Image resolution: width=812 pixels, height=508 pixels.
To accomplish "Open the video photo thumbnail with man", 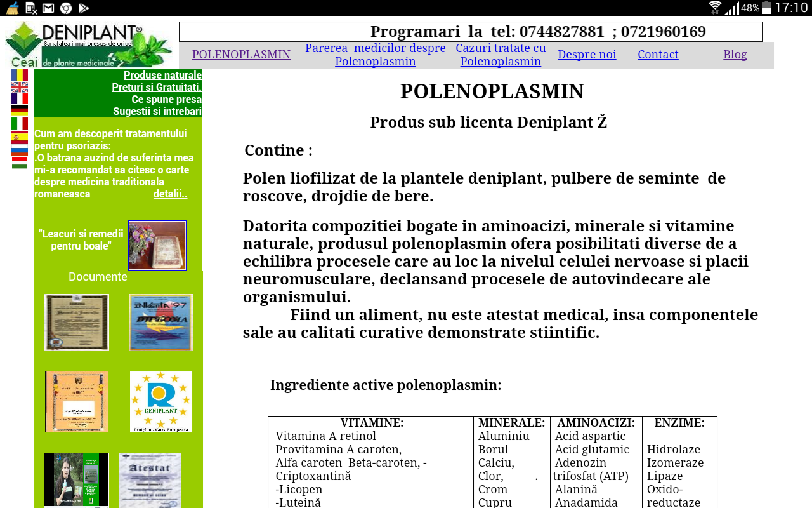I will (76, 479).
